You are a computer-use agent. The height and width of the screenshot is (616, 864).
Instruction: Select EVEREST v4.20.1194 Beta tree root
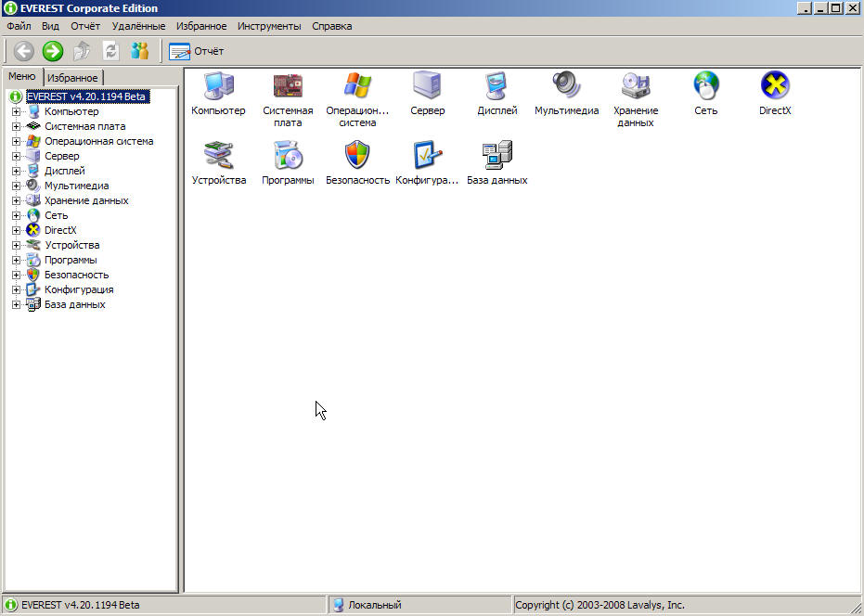coord(86,96)
